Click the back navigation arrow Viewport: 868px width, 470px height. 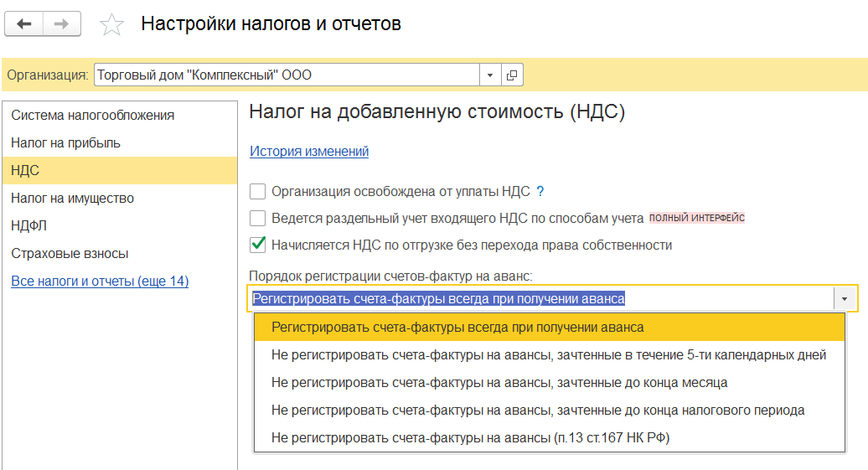[24, 24]
